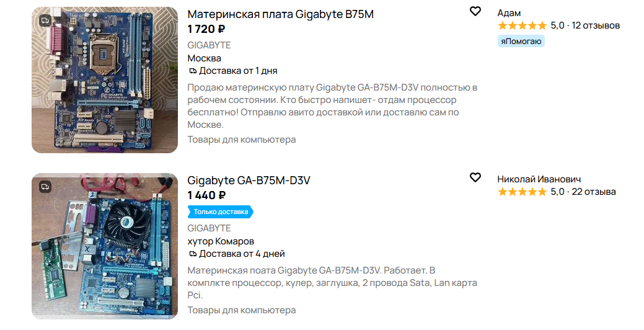Favorite the Gigabyte GA-B75M-D3V listing heart
This screenshot has width=644, height=330.
475,177
